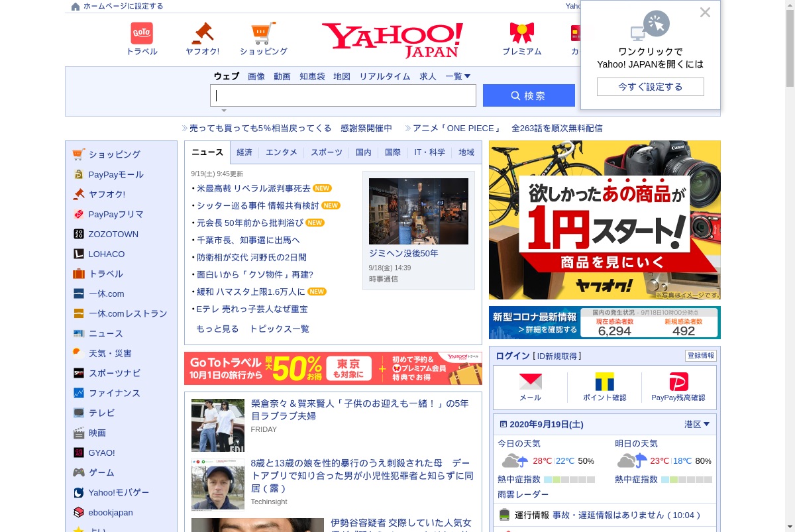Expand search suggestions arrow under search box
Screen dimensions: 795x532
click(x=224, y=111)
